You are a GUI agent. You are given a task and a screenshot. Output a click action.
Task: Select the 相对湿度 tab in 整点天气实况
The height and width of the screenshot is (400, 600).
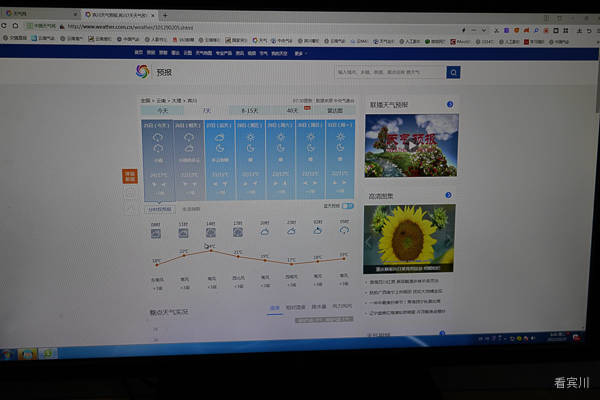click(x=296, y=307)
